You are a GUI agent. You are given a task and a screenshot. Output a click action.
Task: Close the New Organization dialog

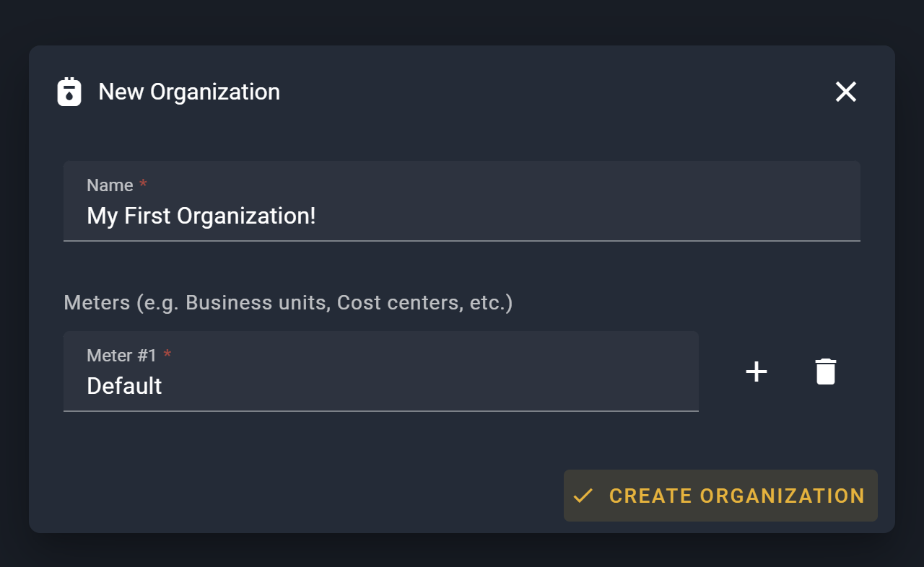click(845, 92)
